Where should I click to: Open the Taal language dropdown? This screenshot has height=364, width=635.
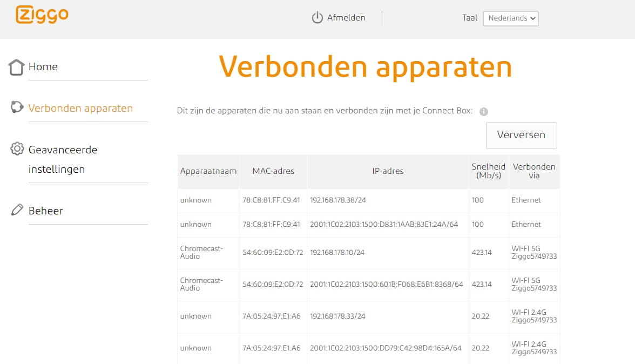coord(511,18)
